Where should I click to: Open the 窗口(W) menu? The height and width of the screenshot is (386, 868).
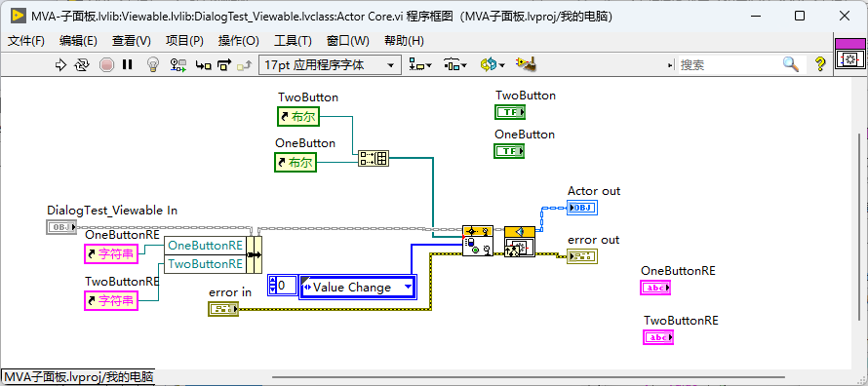[x=347, y=41]
